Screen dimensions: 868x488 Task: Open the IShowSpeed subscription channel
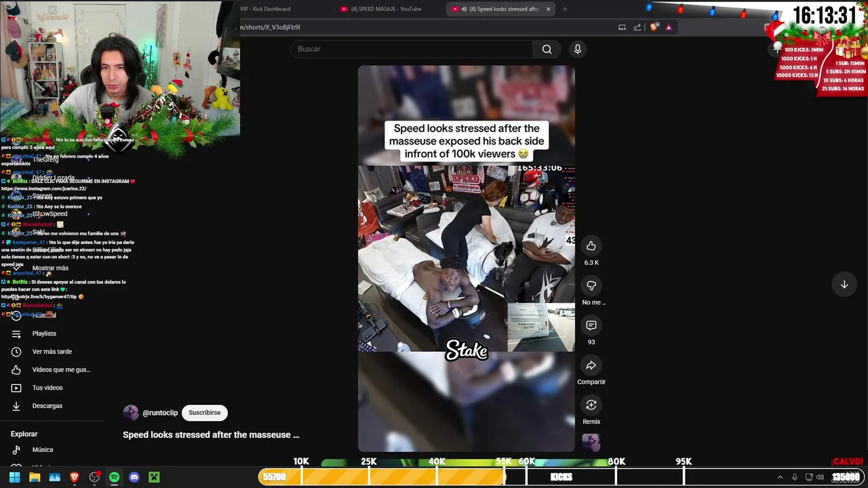coord(50,214)
